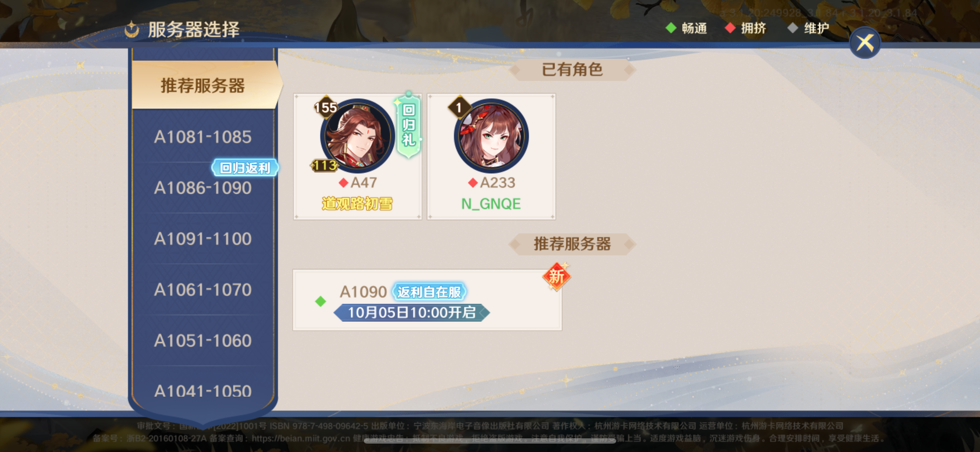The image size is (980, 452).
Task: Open server range A1081-1085
Action: (203, 137)
